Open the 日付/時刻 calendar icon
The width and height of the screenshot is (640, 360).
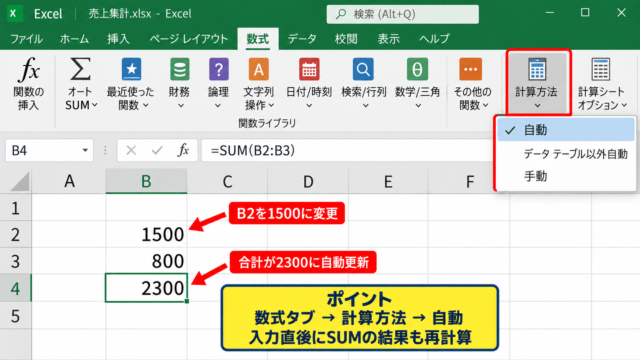[309, 69]
